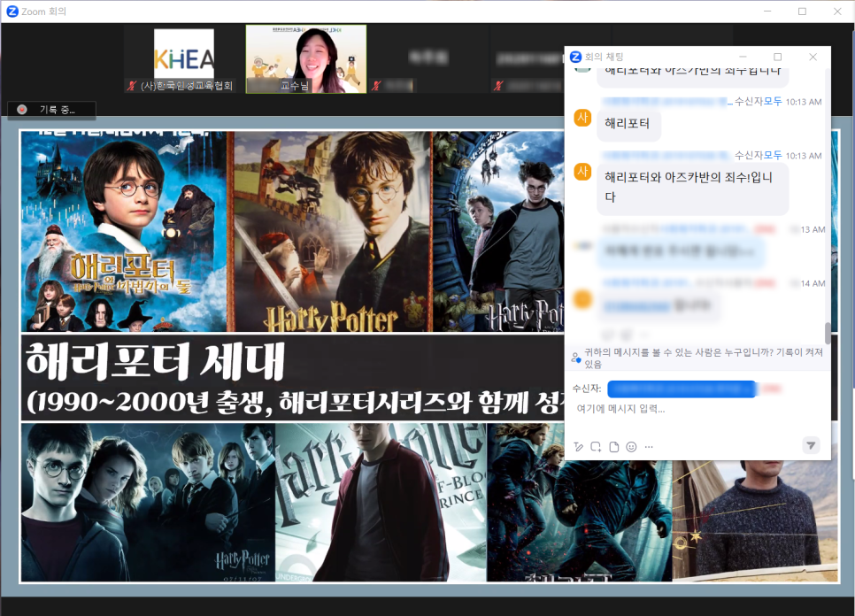
Task: Click the message input field '여기에 메시지 입력...'
Action: coord(620,409)
